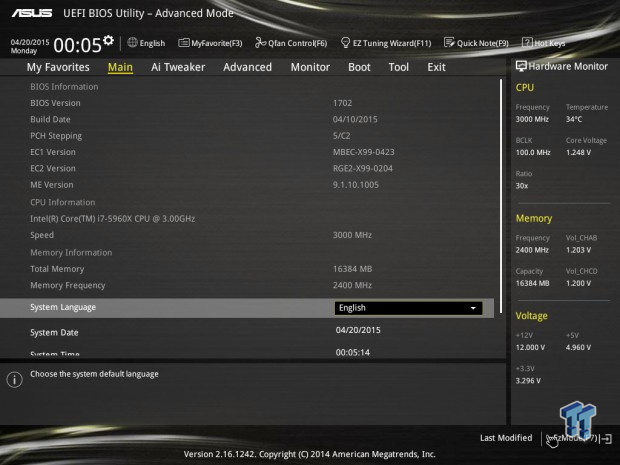Screen dimensions: 620x465
Task: Select the Main tab
Action: pyautogui.click(x=120, y=67)
